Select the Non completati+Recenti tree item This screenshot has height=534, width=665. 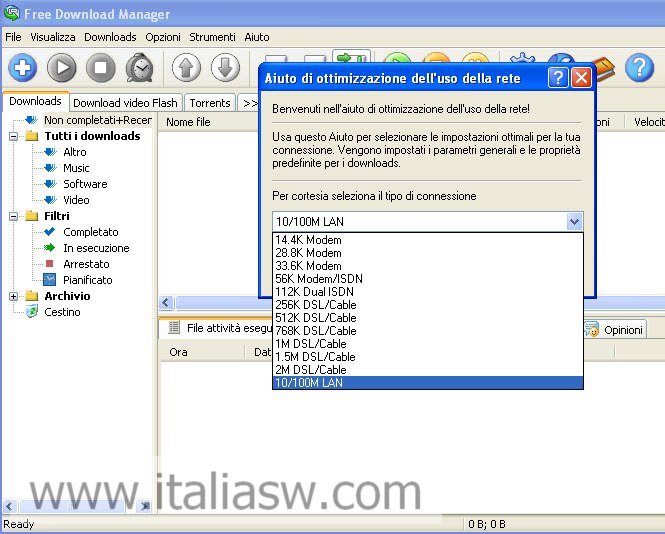98,120
